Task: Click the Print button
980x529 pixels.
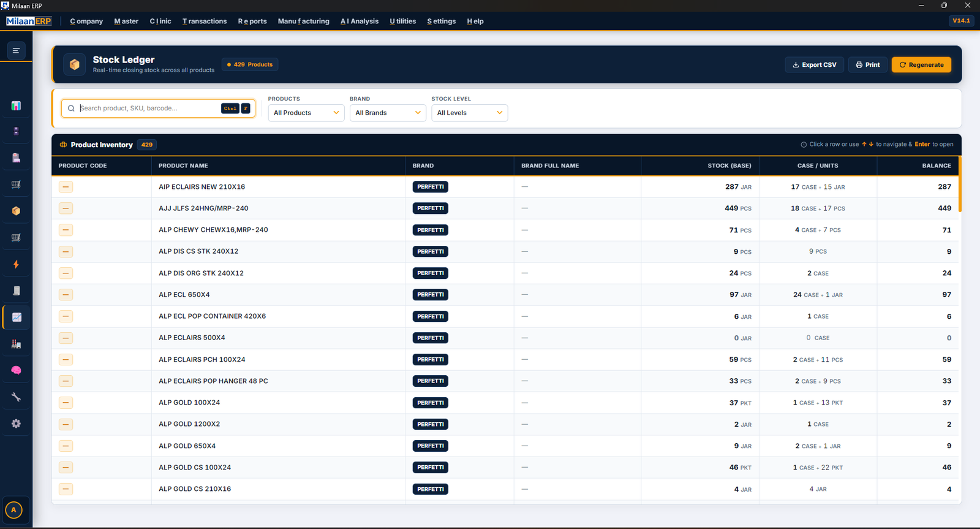Action: click(x=868, y=64)
